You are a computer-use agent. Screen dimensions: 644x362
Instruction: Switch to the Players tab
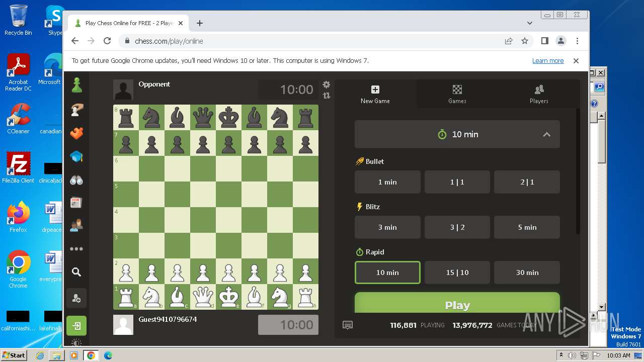point(539,94)
